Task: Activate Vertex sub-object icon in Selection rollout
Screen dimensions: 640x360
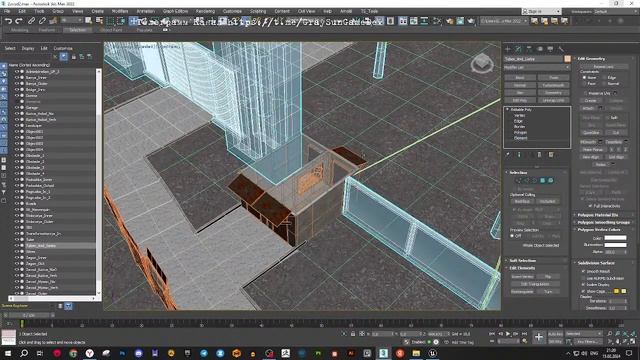Action: [519, 180]
